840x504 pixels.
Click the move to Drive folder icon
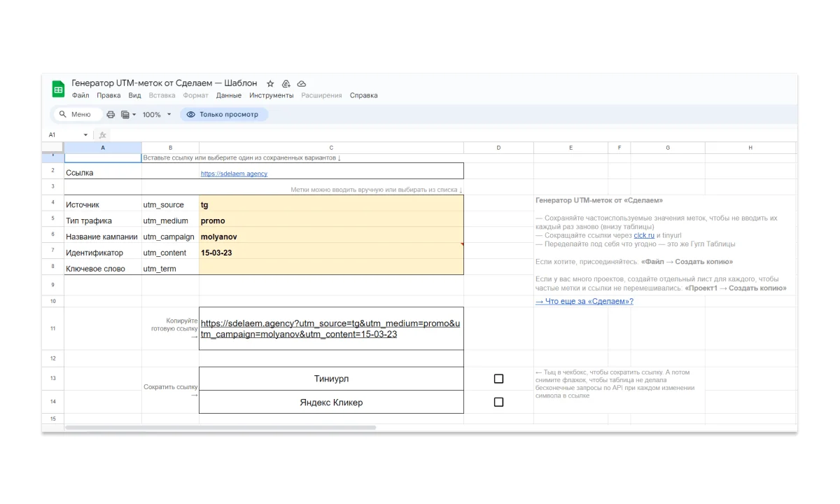click(286, 83)
